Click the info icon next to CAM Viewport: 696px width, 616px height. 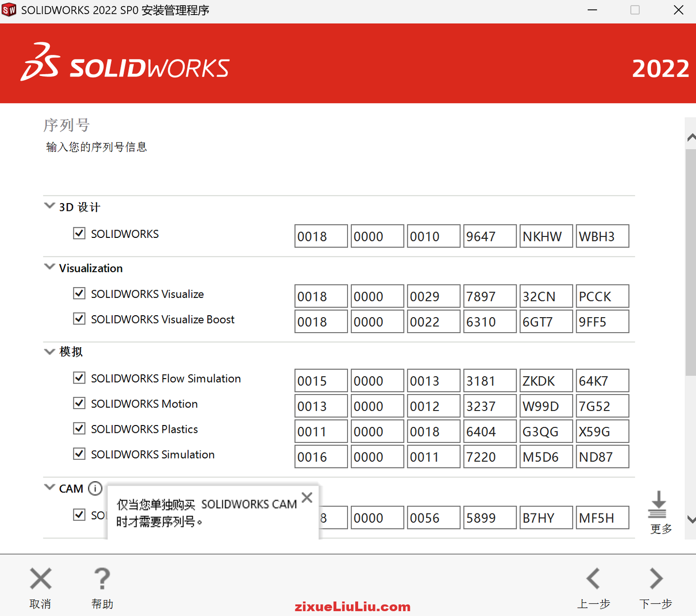click(x=95, y=488)
